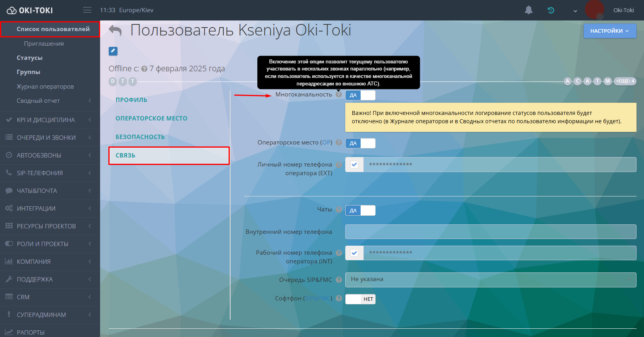Expand the Сводный отчет submenu arrow
This screenshot has width=644, height=337.
point(90,101)
